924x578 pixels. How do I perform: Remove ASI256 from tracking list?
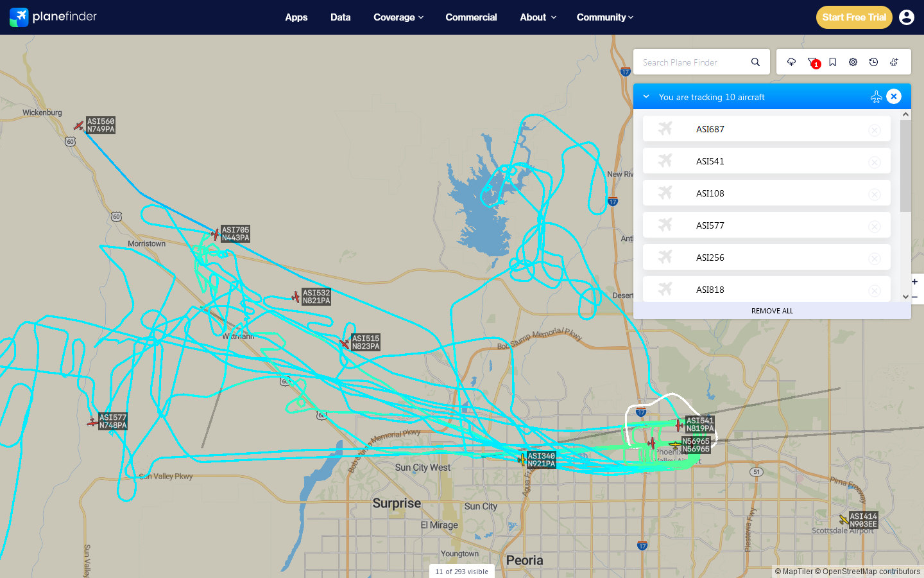[874, 258]
